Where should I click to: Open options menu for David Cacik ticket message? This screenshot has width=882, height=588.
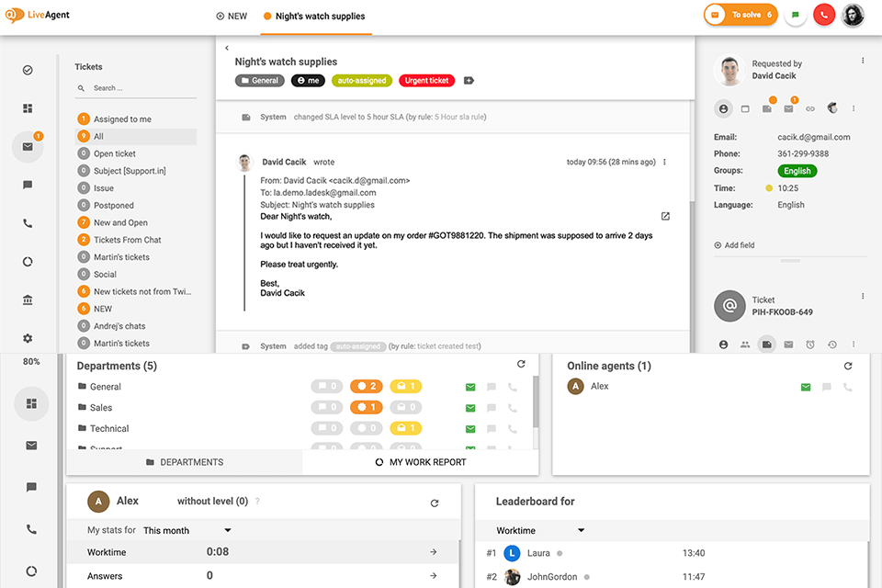(x=664, y=162)
